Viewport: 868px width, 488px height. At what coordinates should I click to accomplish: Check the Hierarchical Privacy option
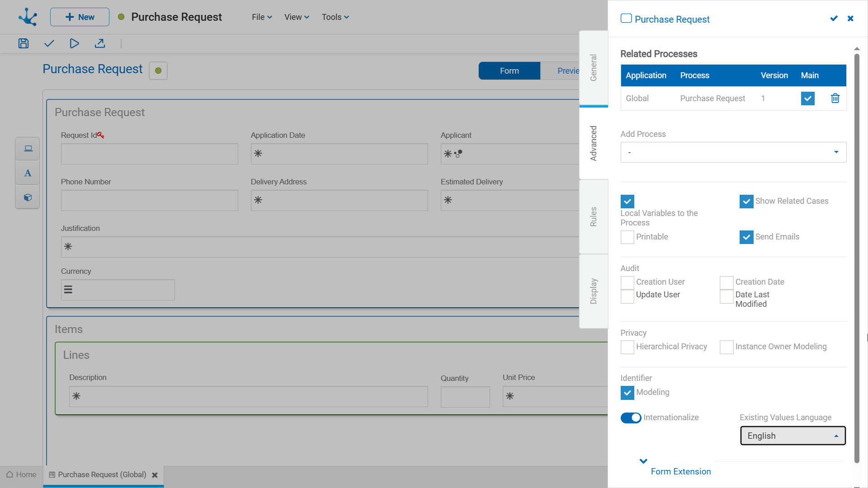(x=627, y=347)
